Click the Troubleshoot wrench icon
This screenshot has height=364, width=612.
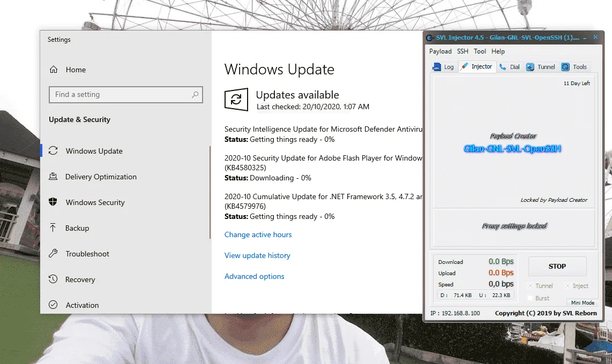tap(53, 253)
